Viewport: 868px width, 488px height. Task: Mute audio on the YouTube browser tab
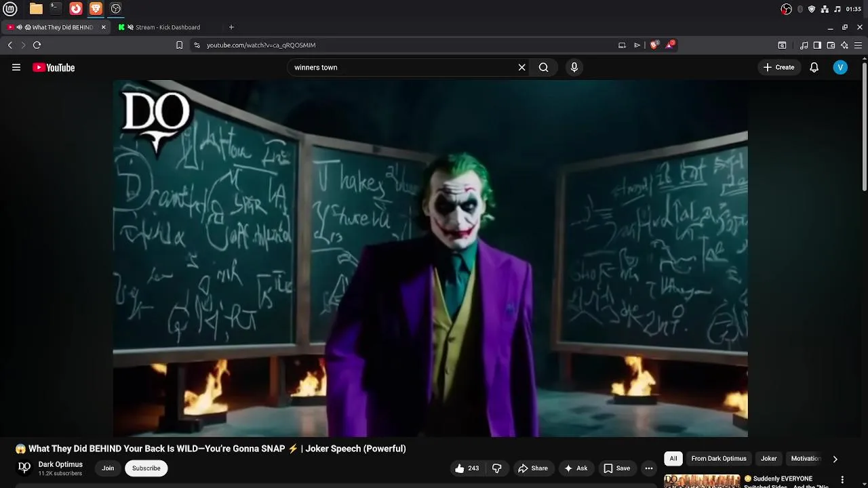click(20, 27)
